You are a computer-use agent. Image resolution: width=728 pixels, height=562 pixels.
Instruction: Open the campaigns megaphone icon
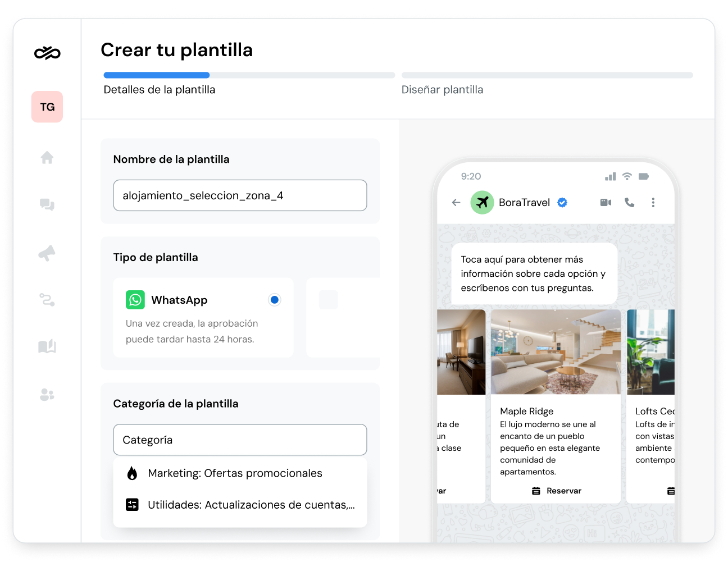coord(47,253)
